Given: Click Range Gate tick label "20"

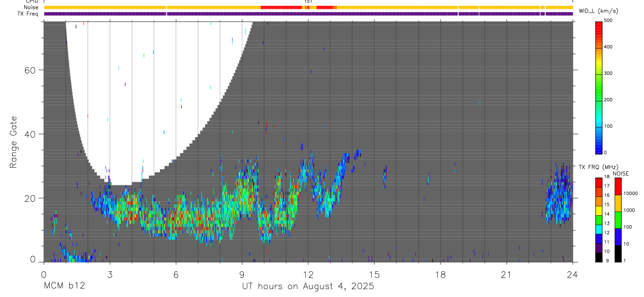Looking at the screenshot, I should pyautogui.click(x=30, y=198).
